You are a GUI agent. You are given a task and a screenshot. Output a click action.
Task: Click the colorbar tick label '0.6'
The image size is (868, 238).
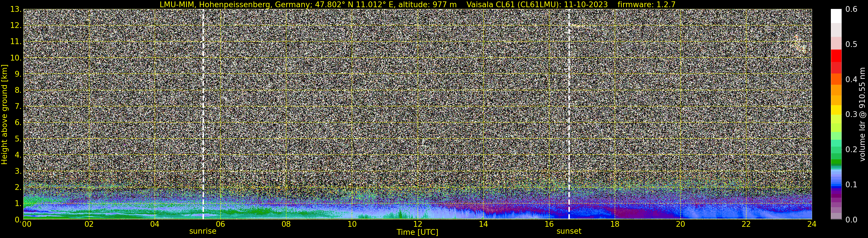[x=852, y=10]
